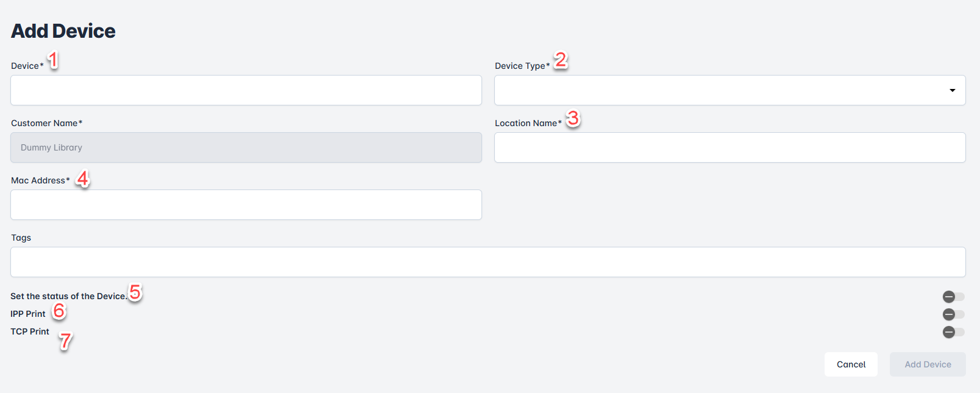
Task: Click the Tags field label
Action: (21, 238)
